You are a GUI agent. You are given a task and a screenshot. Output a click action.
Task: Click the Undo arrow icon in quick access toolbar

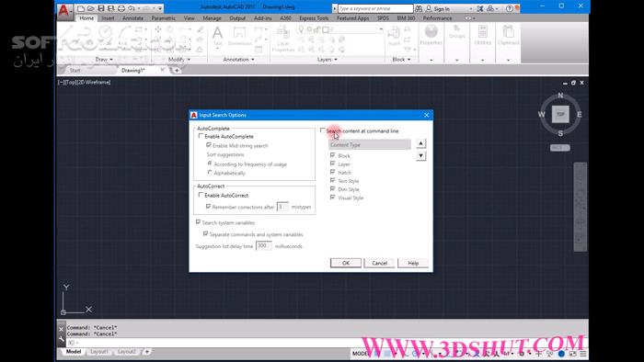[132, 8]
